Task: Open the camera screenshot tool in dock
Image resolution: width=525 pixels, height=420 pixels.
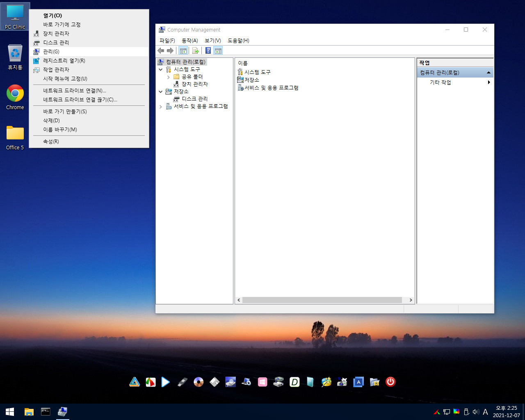Action: click(x=342, y=382)
